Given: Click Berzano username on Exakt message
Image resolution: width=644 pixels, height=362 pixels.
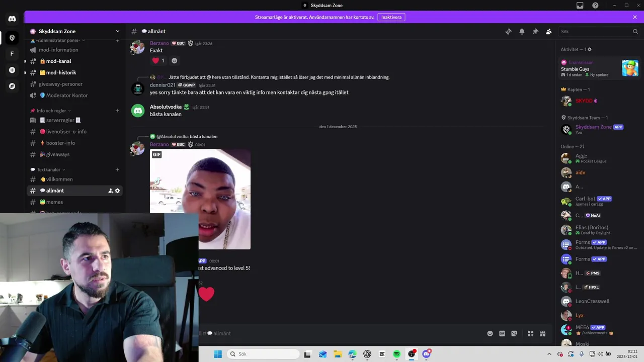Looking at the screenshot, I should (159, 43).
